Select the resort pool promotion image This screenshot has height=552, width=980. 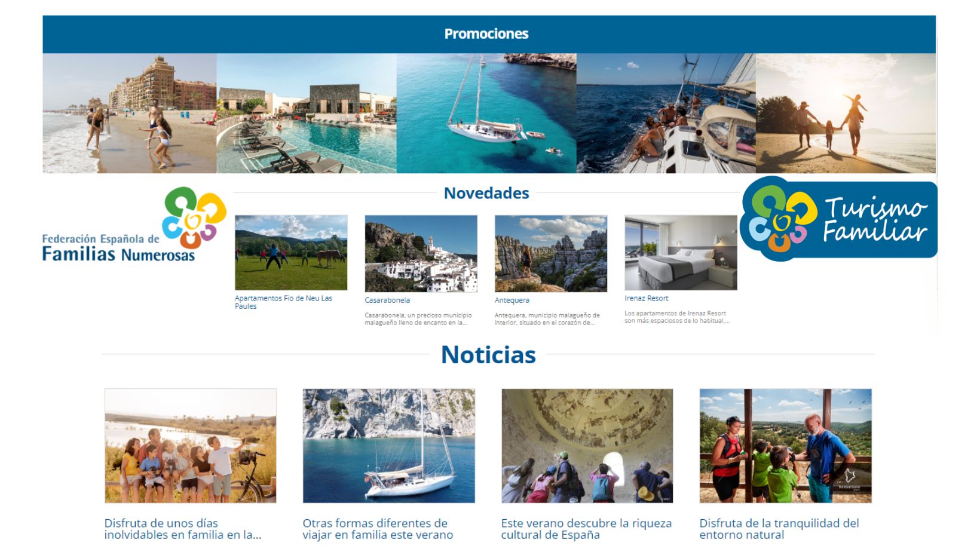[x=307, y=114]
